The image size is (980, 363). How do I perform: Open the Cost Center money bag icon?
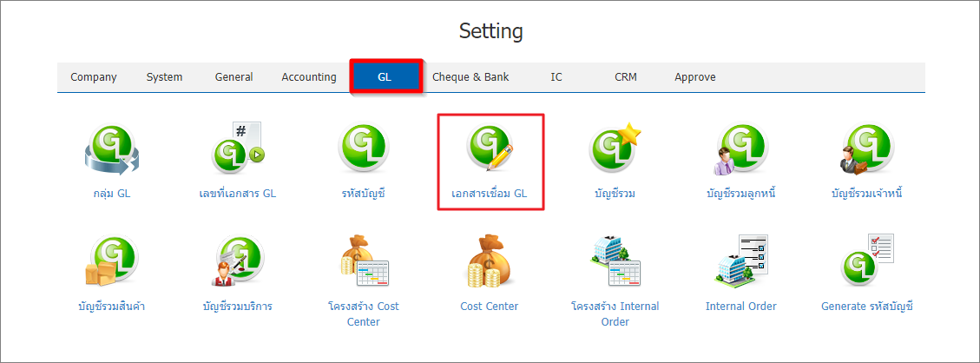point(490,261)
